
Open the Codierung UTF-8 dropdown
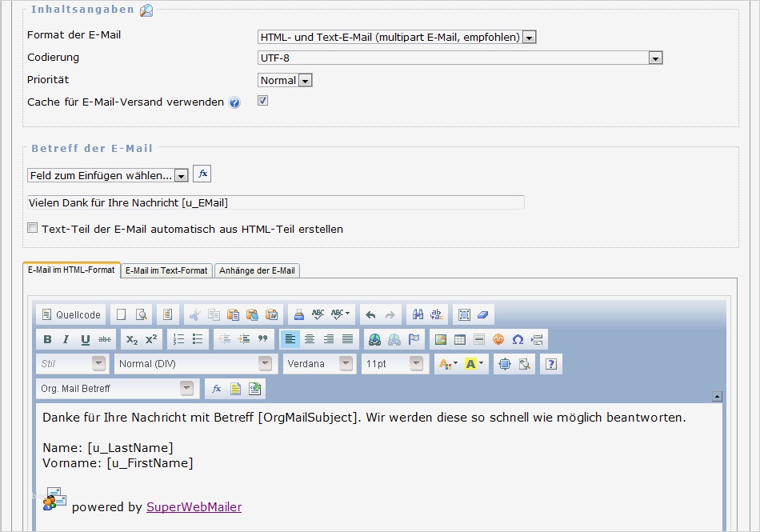pyautogui.click(x=460, y=58)
